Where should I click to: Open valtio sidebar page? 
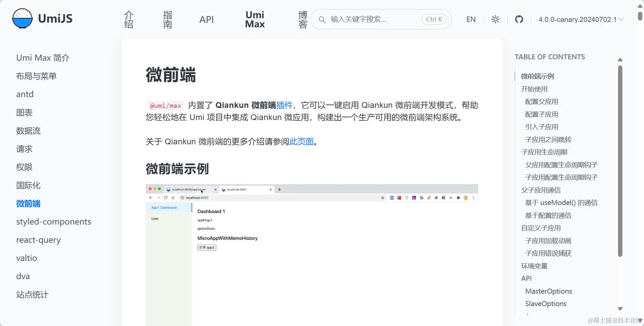[27, 258]
